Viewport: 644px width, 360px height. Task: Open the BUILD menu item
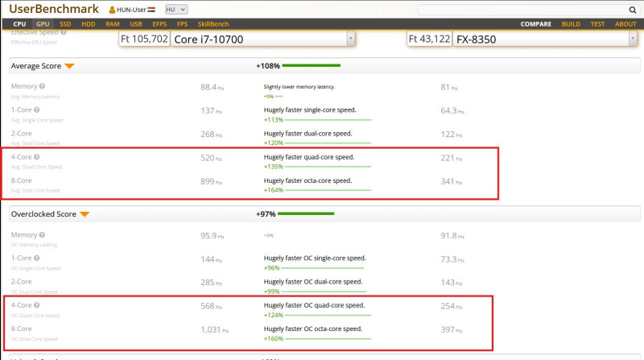click(x=571, y=24)
